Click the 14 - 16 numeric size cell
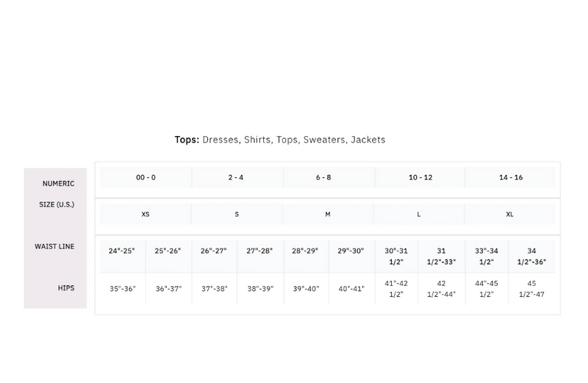The width and height of the screenshot is (588, 383). point(511,178)
